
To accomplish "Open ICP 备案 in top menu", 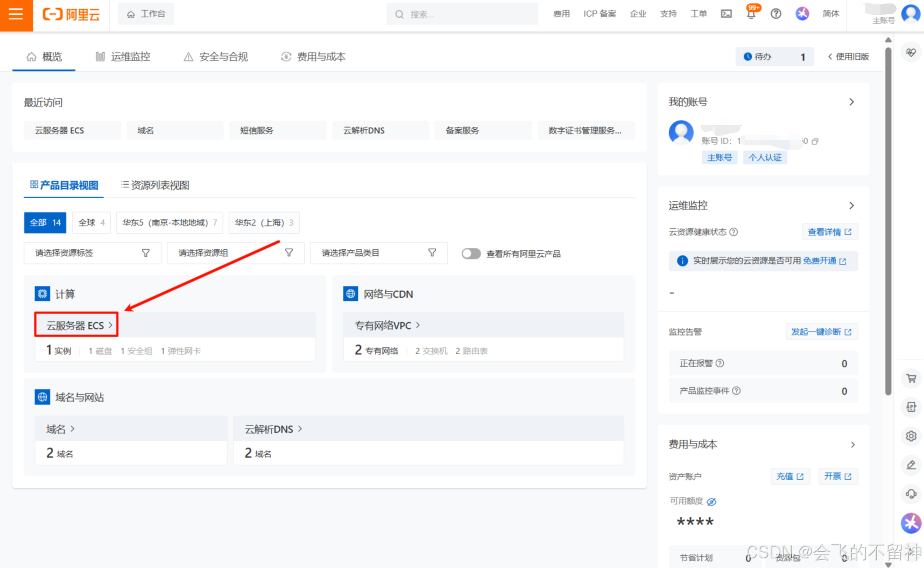I will pos(600,14).
